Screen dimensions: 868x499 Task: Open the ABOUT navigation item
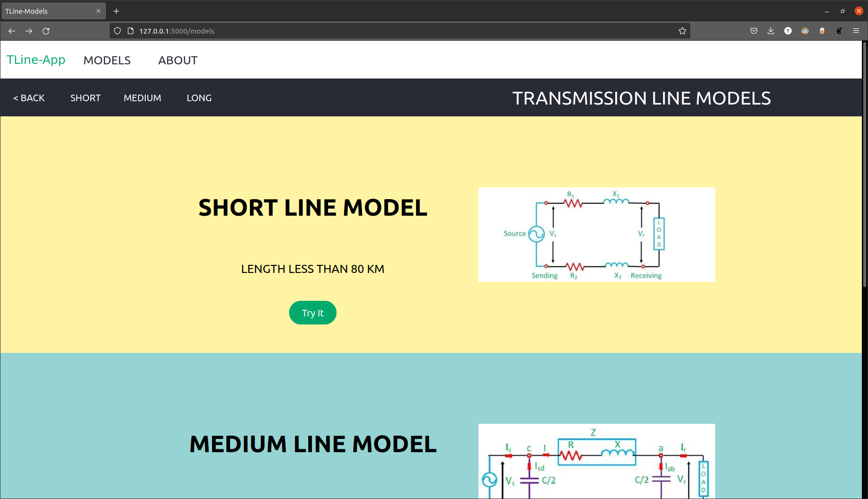178,61
